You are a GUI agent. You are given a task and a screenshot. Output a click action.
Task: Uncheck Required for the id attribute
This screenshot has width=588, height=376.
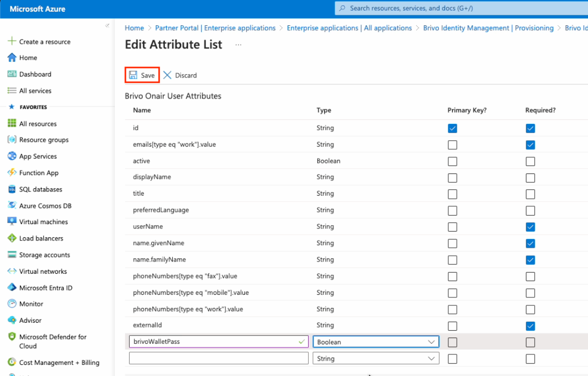point(530,128)
